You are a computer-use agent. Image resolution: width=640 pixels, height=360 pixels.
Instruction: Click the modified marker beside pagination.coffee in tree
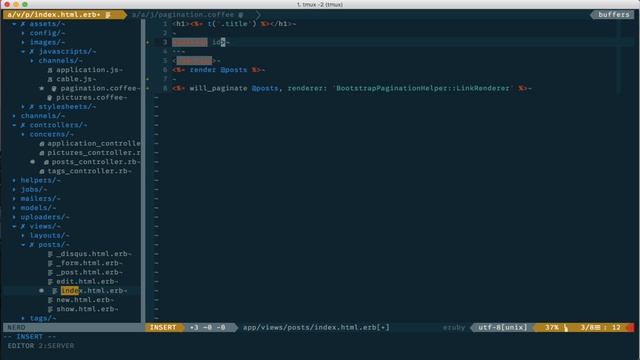pyautogui.click(x=42, y=88)
